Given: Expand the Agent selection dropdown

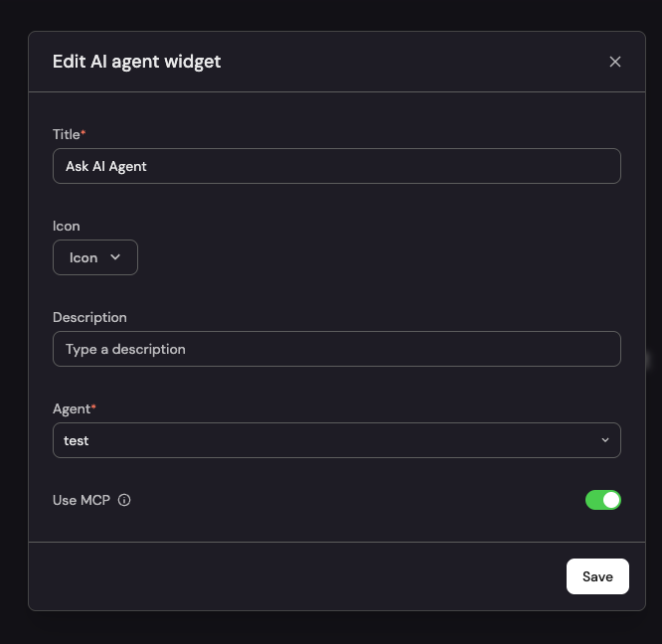Looking at the screenshot, I should pyautogui.click(x=336, y=440).
